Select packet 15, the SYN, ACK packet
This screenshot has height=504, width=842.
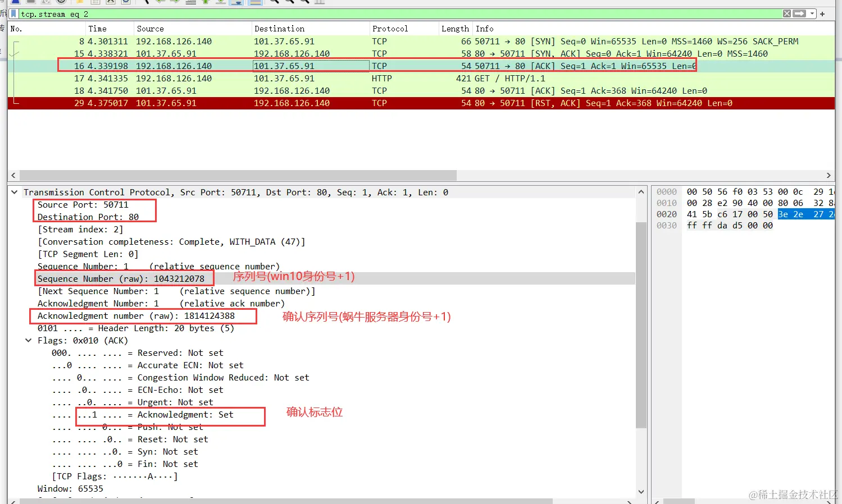click(x=421, y=54)
